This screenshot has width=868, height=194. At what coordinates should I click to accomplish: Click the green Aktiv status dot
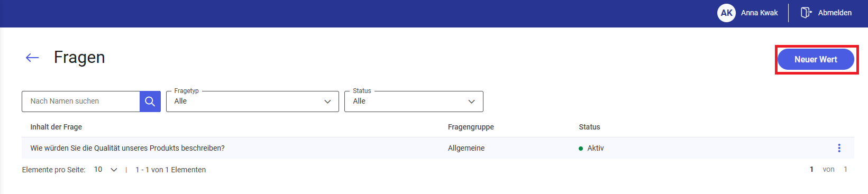click(581, 149)
